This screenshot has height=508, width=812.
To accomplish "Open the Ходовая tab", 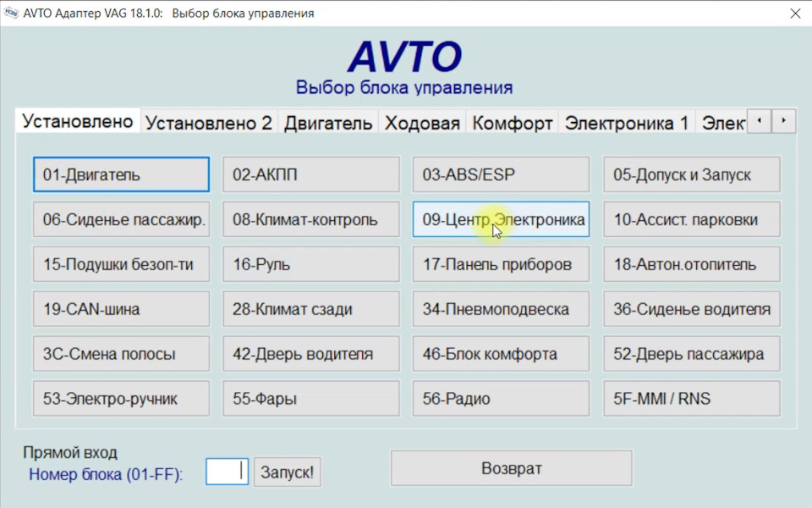I will [422, 122].
